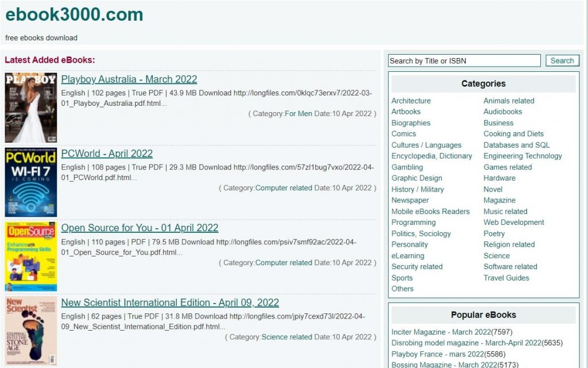
Task: Browse the Animals related category
Action: 509,101
